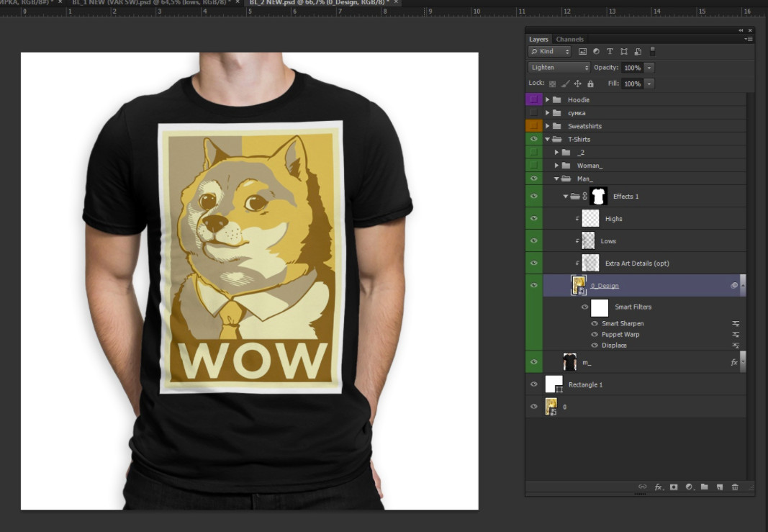
Task: Create a new group folder icon
Action: point(705,487)
